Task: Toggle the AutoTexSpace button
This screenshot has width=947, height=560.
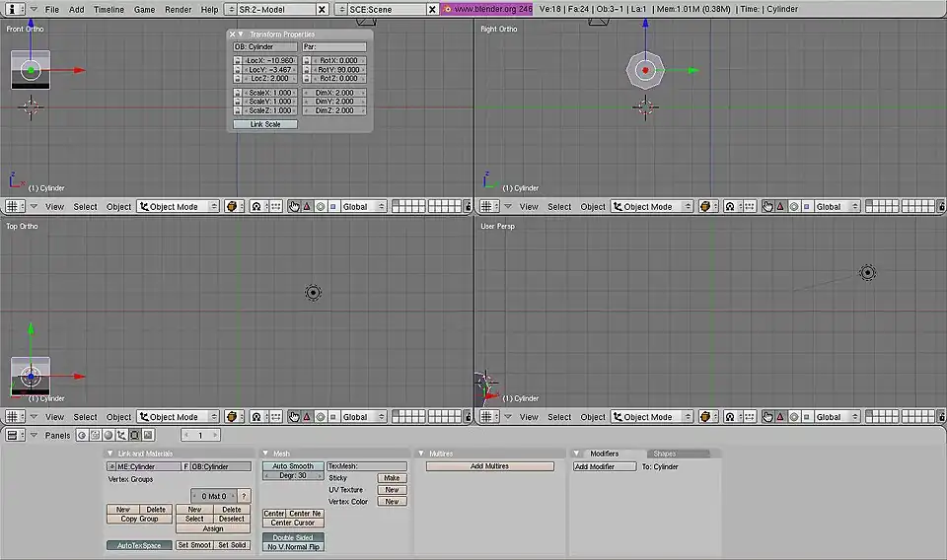Action: pos(139,545)
